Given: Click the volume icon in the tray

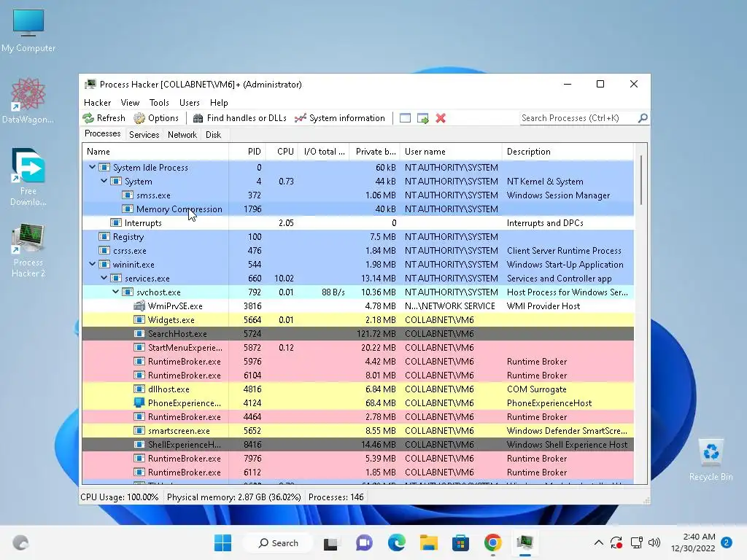Looking at the screenshot, I should (654, 542).
